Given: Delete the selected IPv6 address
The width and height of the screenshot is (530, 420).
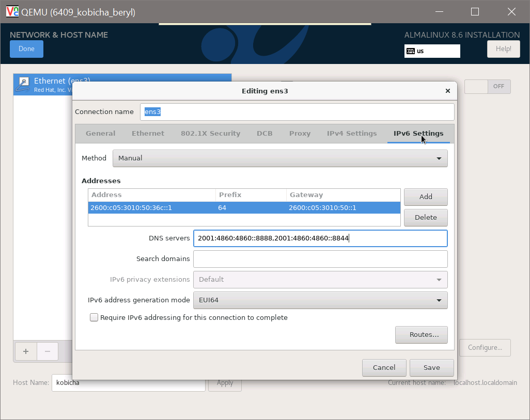Looking at the screenshot, I should tap(426, 217).
